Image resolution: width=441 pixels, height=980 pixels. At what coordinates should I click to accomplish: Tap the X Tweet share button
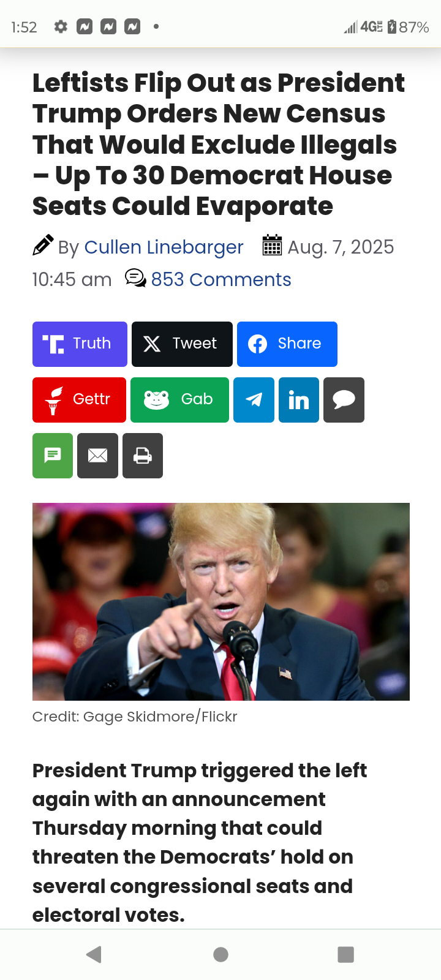[x=182, y=344]
